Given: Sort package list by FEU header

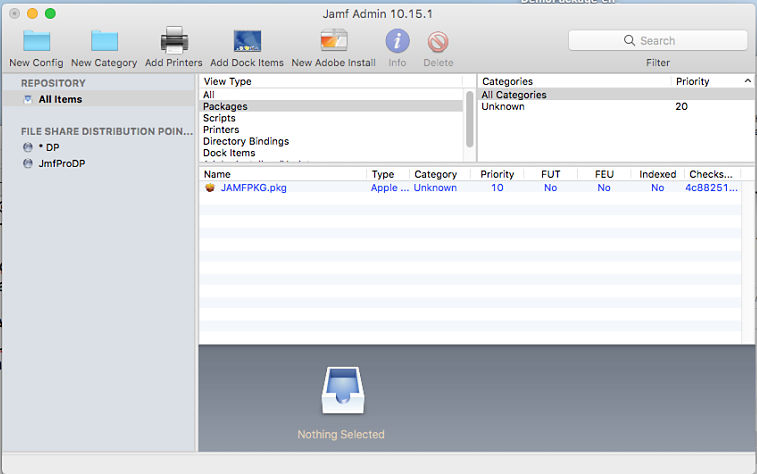Looking at the screenshot, I should 604,174.
